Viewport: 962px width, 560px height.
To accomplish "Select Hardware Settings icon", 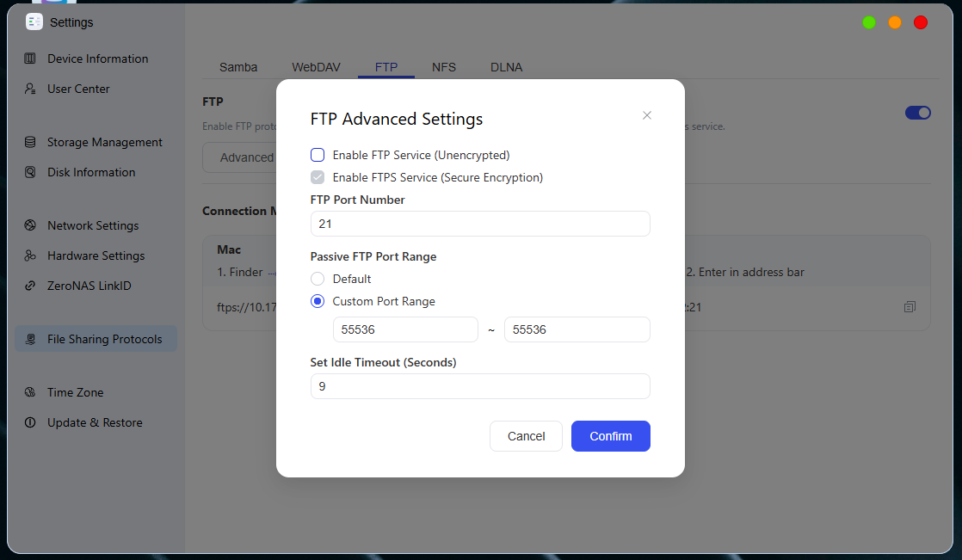I will 29,255.
